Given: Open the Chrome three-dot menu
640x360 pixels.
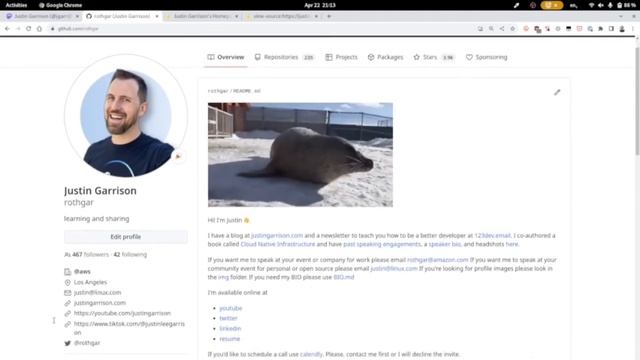Looking at the screenshot, I should [x=633, y=29].
